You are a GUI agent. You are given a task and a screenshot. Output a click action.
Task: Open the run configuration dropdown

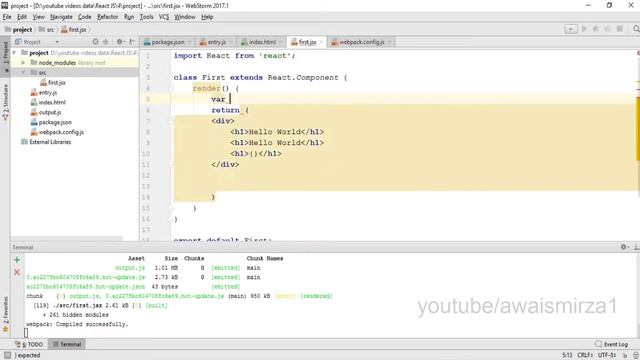[571, 29]
